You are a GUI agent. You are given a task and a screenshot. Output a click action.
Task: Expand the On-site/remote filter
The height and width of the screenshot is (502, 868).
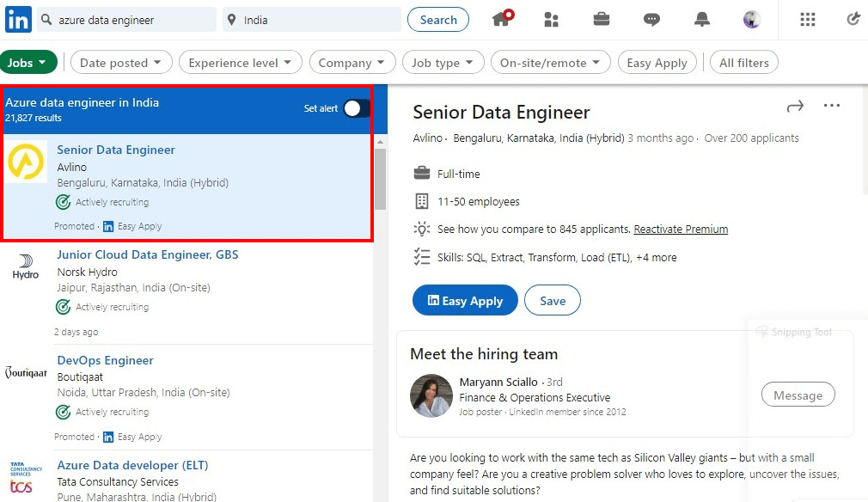point(551,63)
